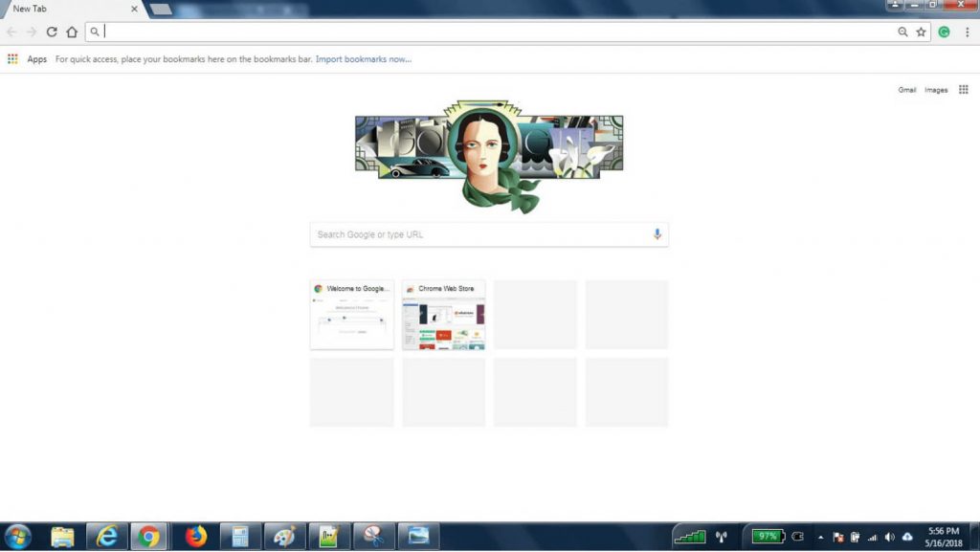Open the Apps grid in bookmarks bar
The width and height of the screenshot is (980, 552).
point(12,58)
